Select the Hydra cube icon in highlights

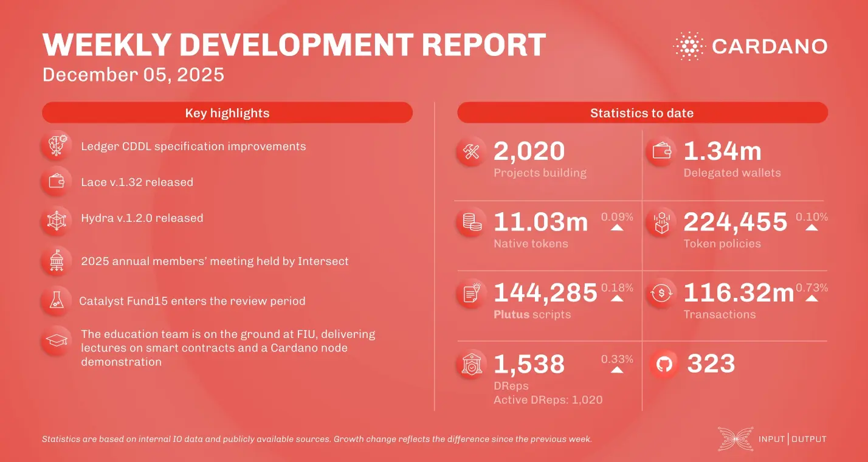click(x=57, y=219)
